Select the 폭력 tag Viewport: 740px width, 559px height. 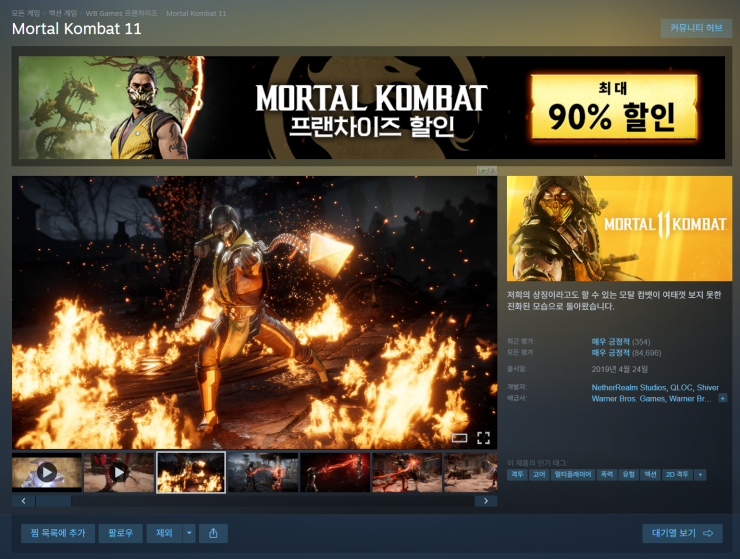point(606,474)
